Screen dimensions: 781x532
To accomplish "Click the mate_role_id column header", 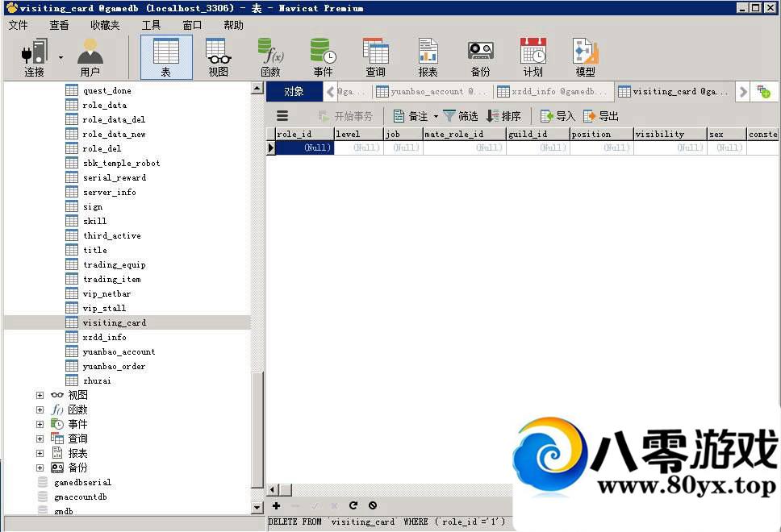I will click(x=464, y=134).
